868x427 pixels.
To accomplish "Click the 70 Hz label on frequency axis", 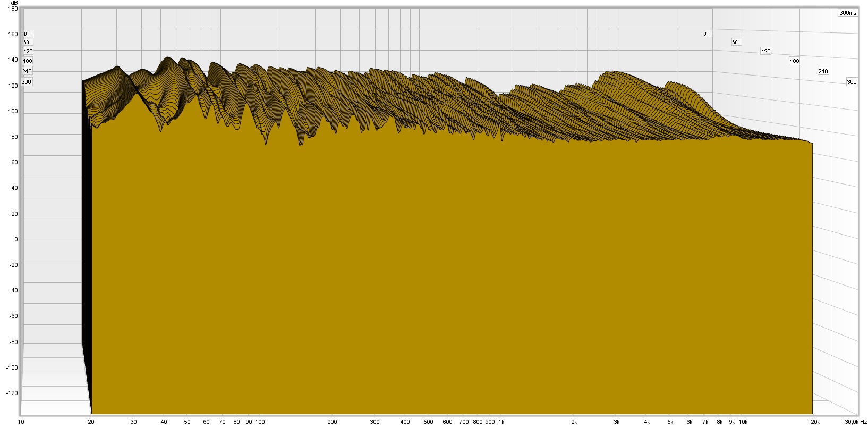I will 222,422.
